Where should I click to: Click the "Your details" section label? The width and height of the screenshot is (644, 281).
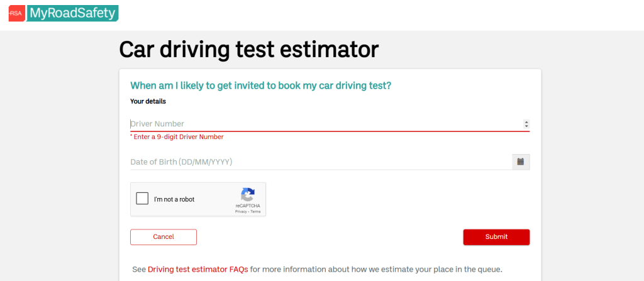click(x=148, y=101)
